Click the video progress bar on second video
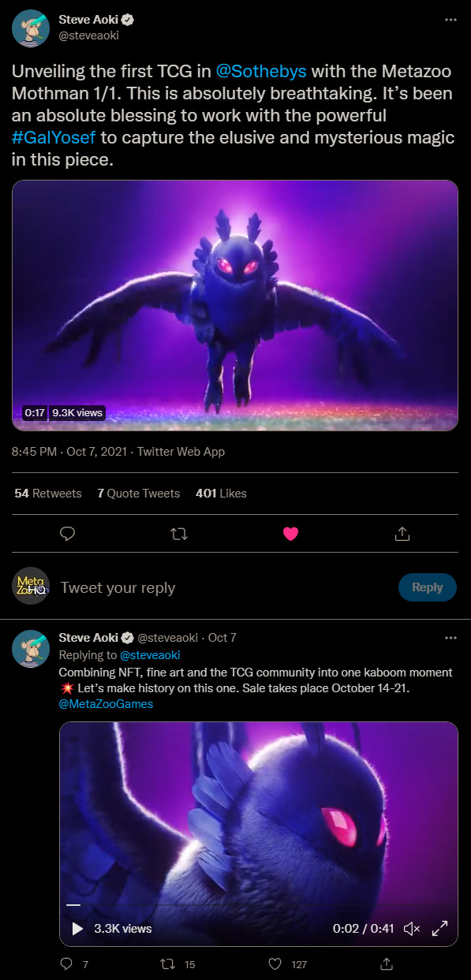This screenshot has height=980, width=471. (259, 905)
